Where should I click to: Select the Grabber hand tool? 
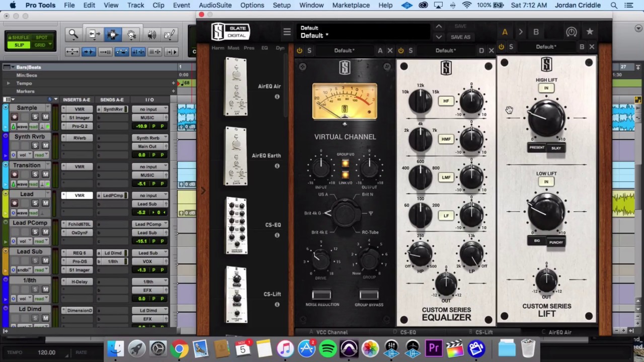coord(131,34)
